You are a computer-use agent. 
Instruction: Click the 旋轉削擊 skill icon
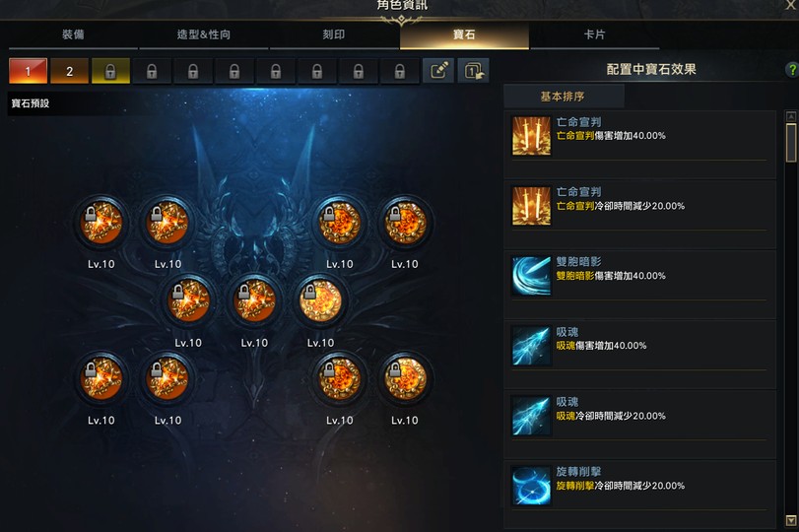[531, 486]
